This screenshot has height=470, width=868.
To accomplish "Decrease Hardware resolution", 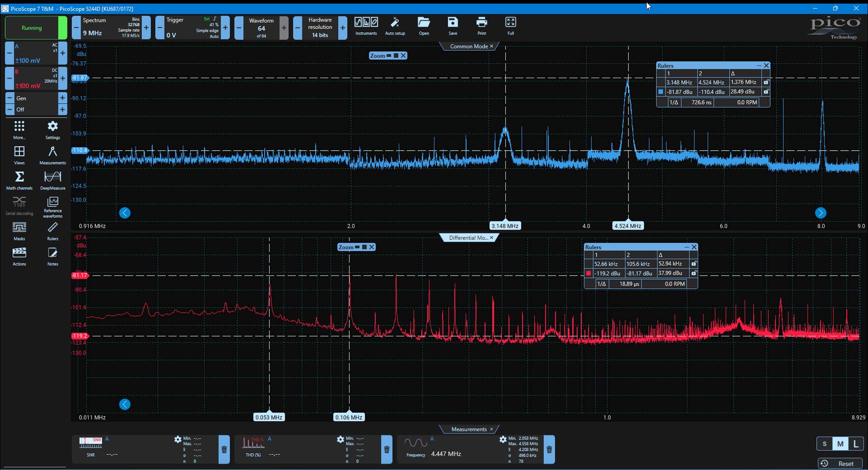I will pos(297,28).
